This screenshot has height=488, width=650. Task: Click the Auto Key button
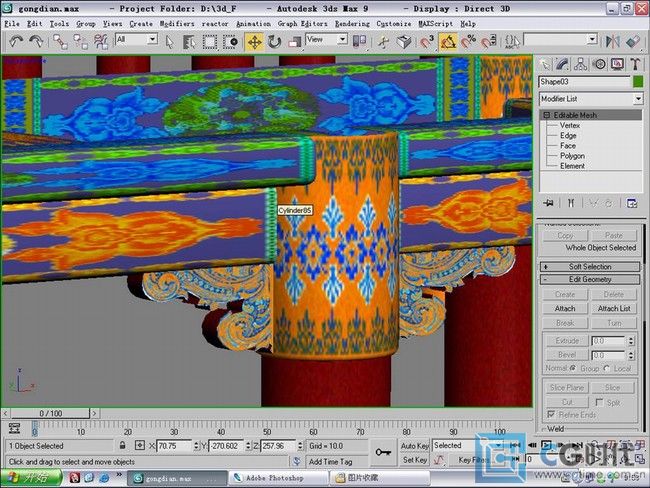tap(414, 446)
